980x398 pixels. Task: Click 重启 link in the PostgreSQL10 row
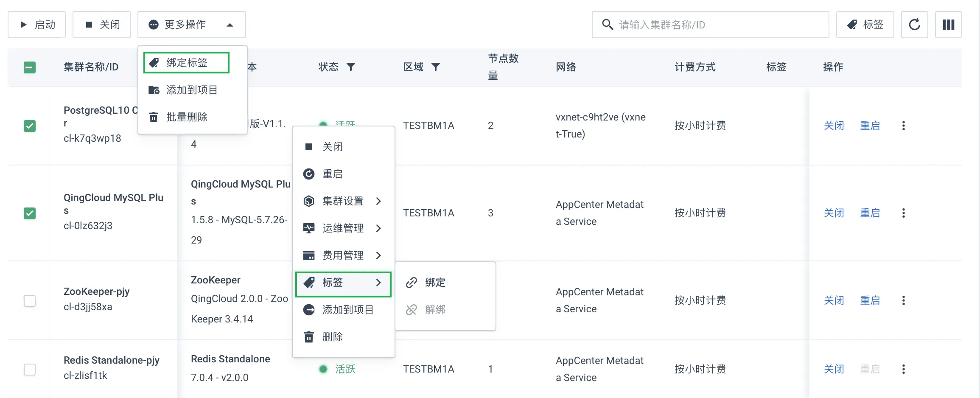[870, 126]
